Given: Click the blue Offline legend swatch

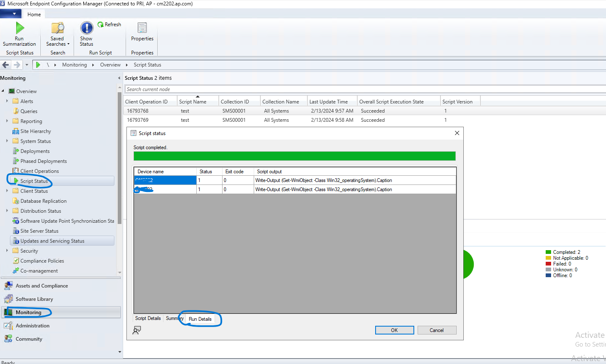Looking at the screenshot, I should pos(548,275).
